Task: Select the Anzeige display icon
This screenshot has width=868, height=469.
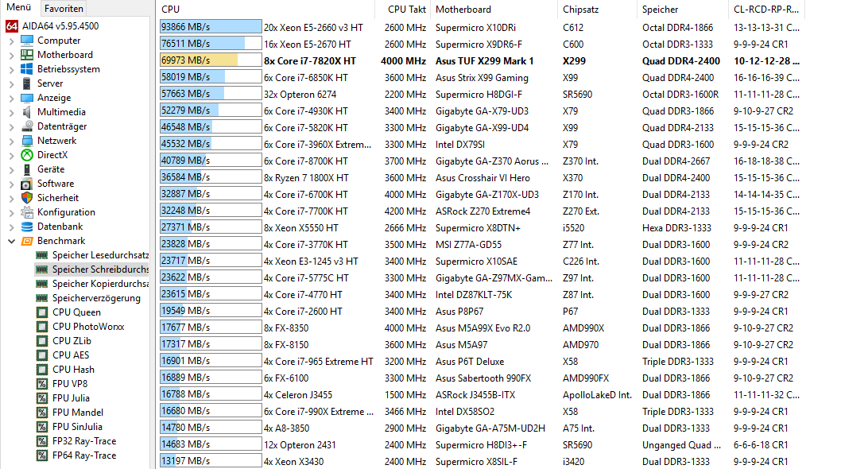Action: point(26,98)
